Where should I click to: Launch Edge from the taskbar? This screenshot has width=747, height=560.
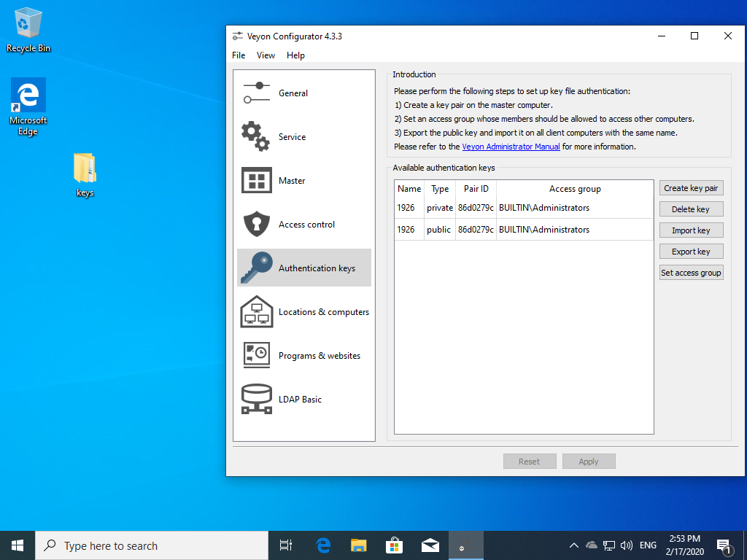323,545
